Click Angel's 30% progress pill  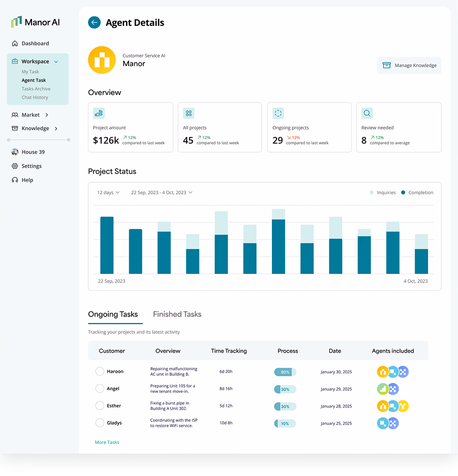(285, 389)
